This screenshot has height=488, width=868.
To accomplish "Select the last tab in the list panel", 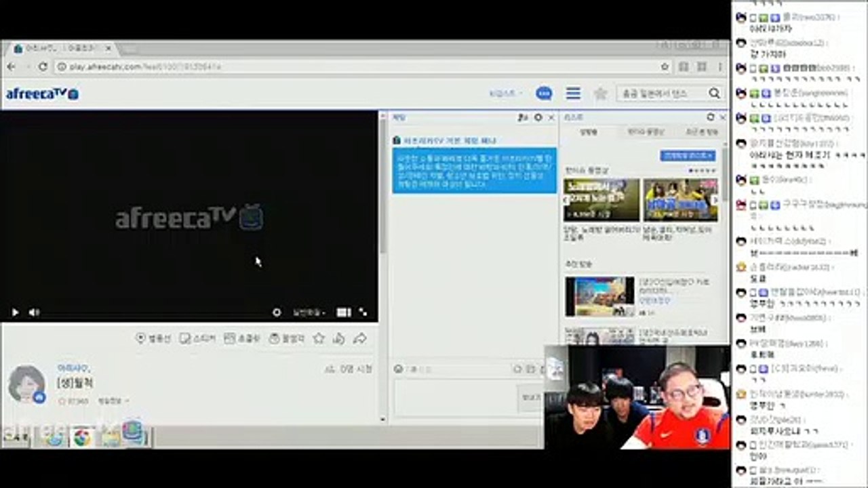I will (701, 131).
